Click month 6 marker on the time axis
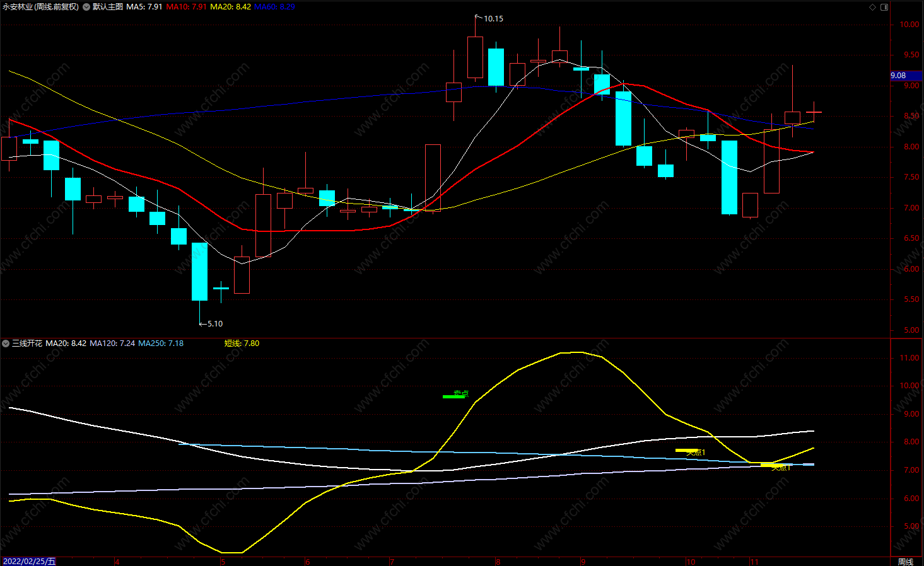Viewport: 924px width, 566px height. 307,562
